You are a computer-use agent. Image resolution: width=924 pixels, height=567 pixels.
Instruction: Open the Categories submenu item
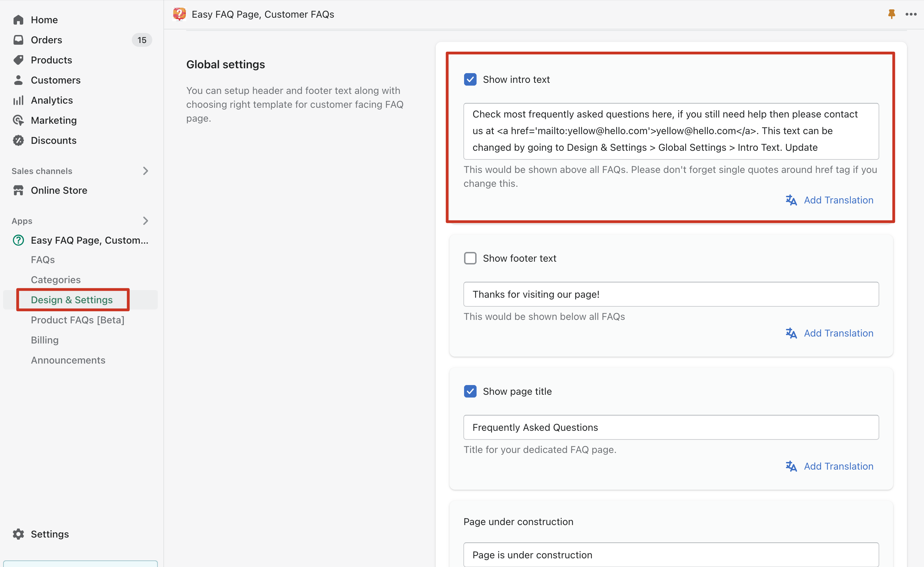coord(55,280)
